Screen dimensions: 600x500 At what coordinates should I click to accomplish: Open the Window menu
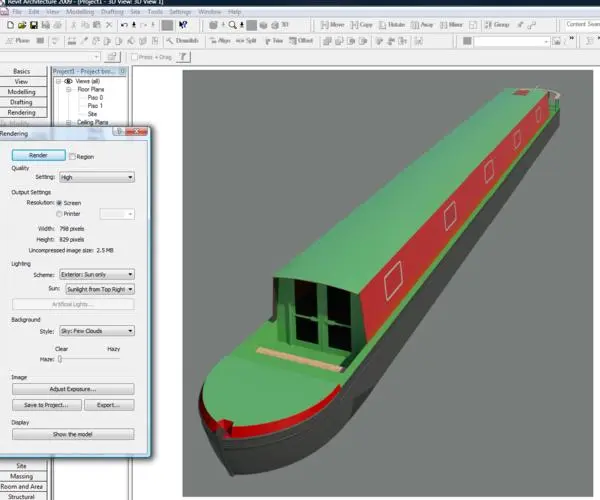(x=209, y=12)
